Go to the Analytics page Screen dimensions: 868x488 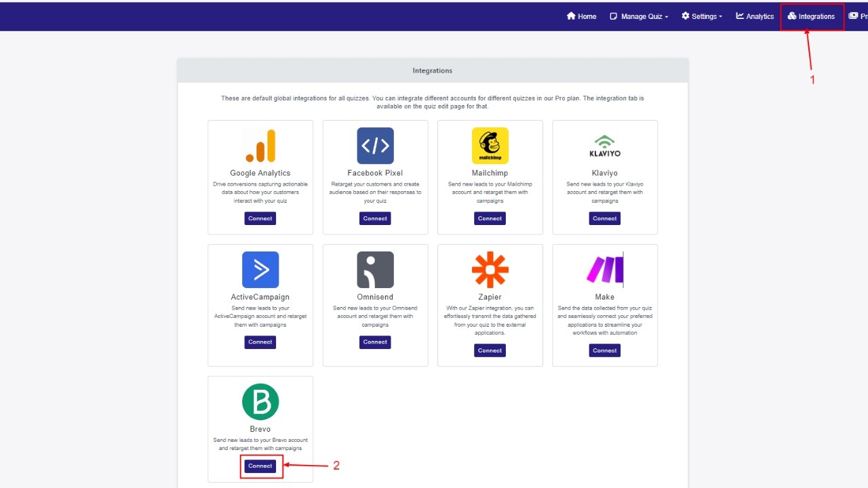(755, 16)
